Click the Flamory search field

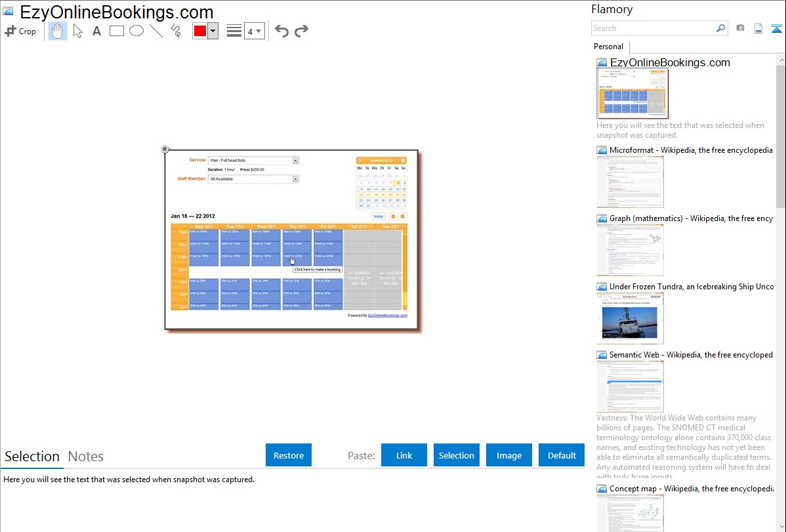653,28
